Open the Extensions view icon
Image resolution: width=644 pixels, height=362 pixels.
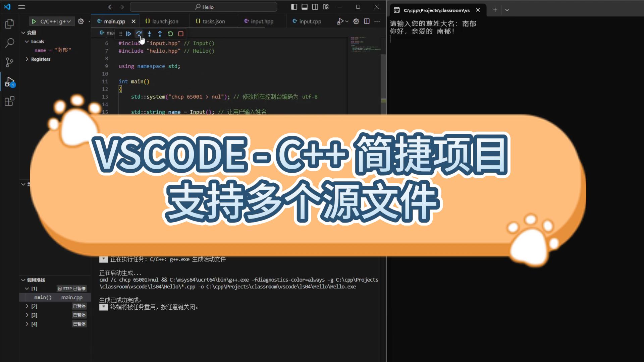[x=9, y=101]
